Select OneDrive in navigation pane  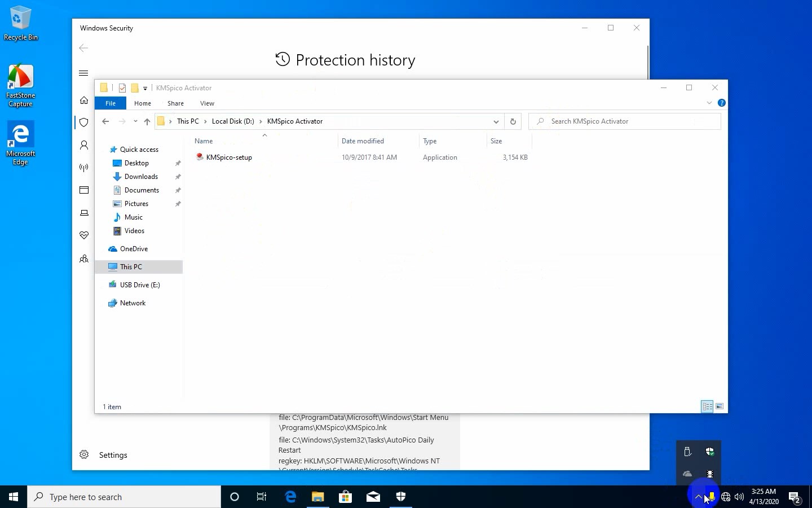point(134,249)
